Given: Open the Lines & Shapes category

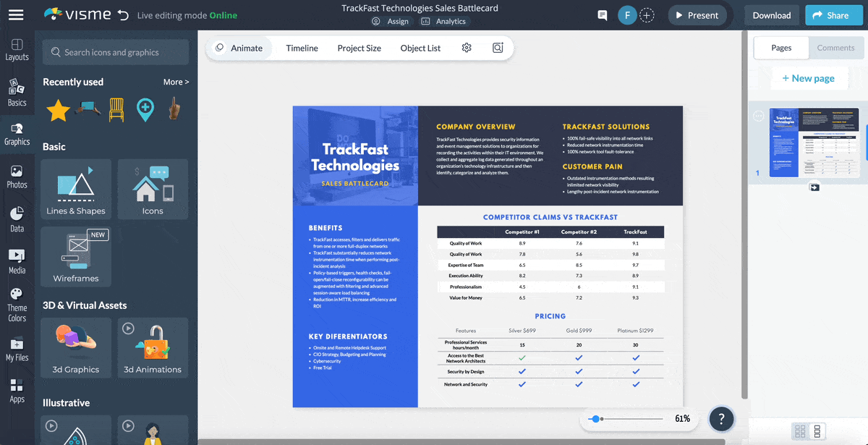Looking at the screenshot, I should pos(76,189).
